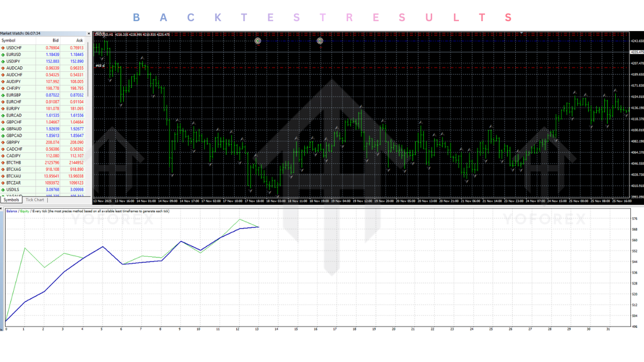Screen dimensions: 644x362
Task: Click the Bid column header
Action: (x=55, y=40)
